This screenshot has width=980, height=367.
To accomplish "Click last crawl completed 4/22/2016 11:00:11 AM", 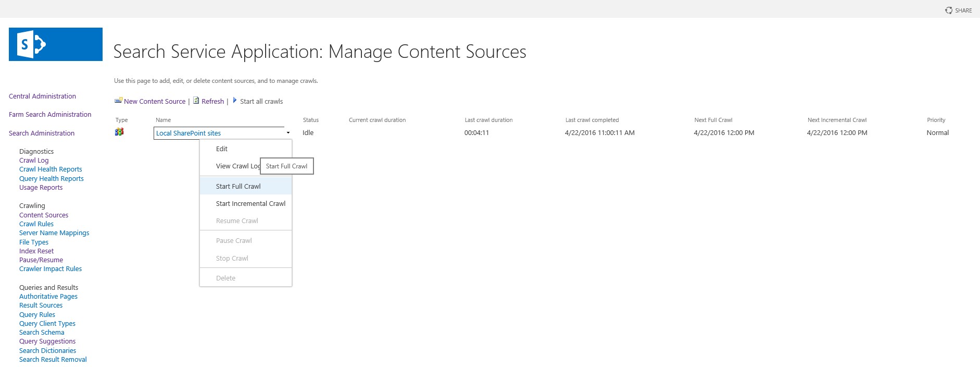I will [599, 133].
